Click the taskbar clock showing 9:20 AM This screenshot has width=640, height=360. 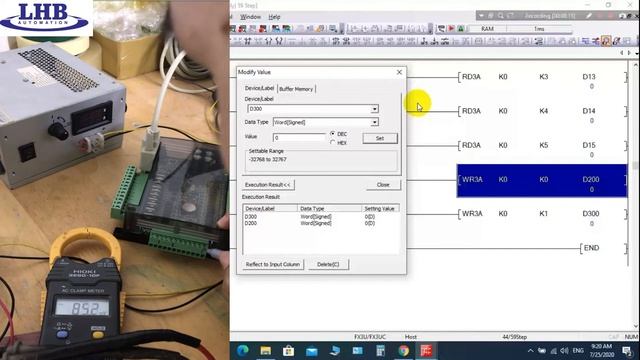602,351
